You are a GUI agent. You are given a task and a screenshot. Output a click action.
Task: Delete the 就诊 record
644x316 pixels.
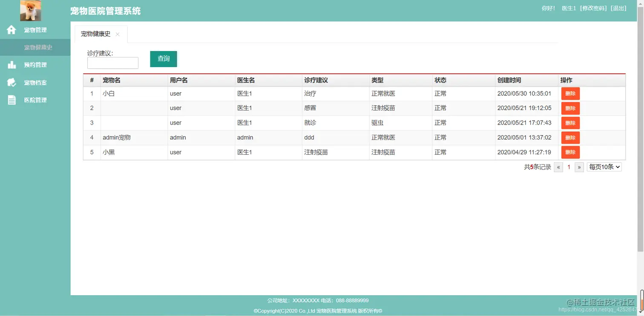point(570,123)
